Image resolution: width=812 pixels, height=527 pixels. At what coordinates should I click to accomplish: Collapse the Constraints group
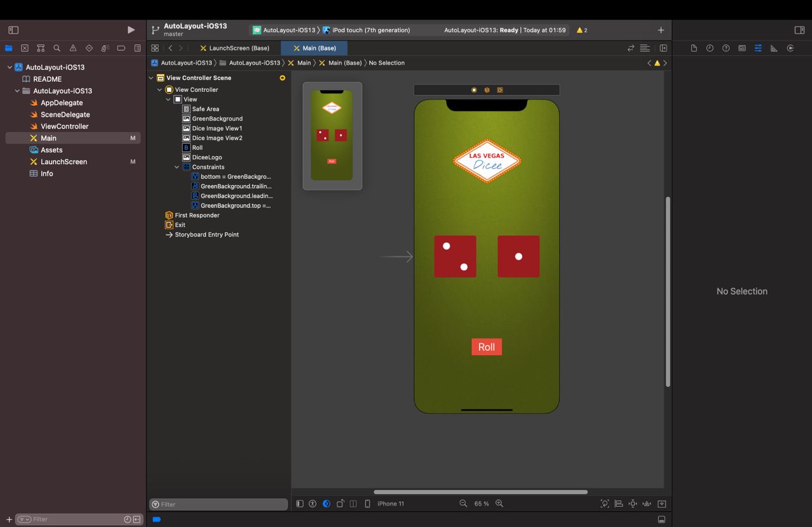177,167
